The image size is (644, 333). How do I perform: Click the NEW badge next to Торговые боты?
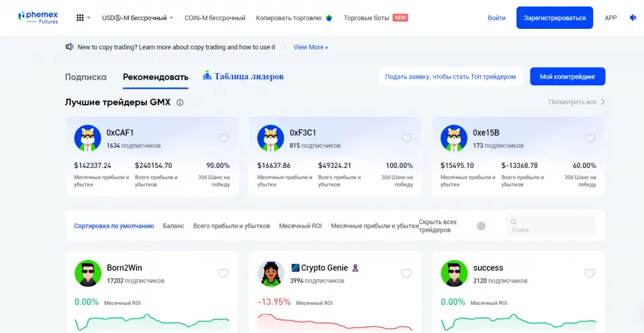coord(400,17)
